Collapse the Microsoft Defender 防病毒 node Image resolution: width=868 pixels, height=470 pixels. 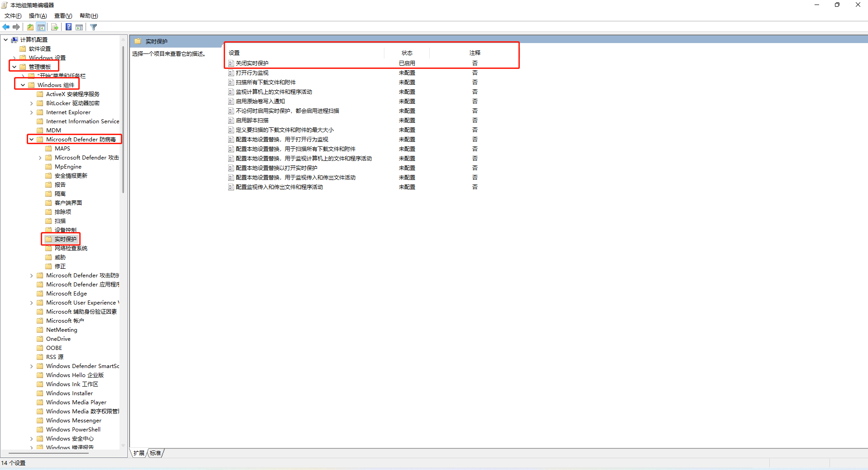32,140
